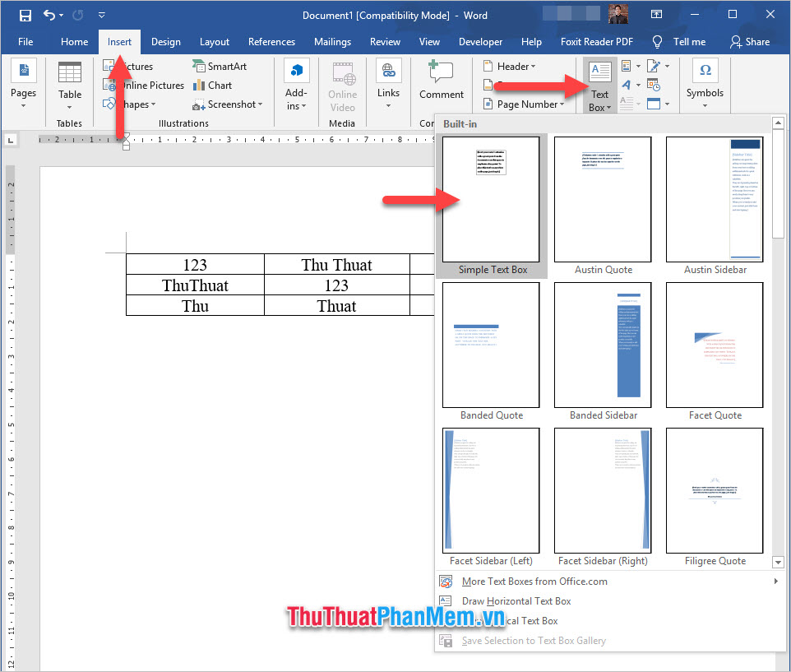Click the gallery scroll down arrow
791x672 pixels.
coord(778,562)
